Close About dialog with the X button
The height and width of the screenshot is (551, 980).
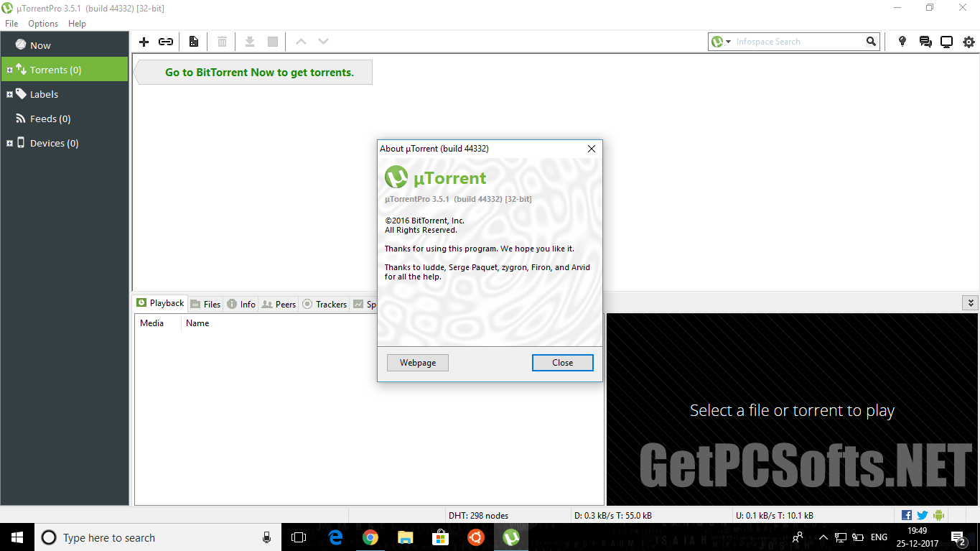tap(592, 149)
